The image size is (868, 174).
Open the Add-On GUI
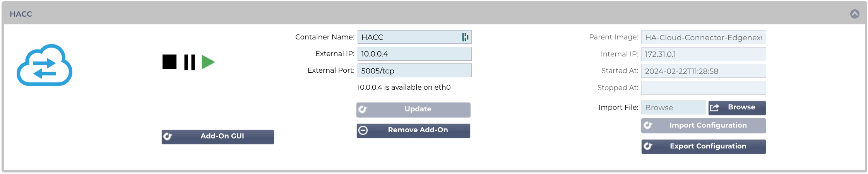tap(218, 137)
